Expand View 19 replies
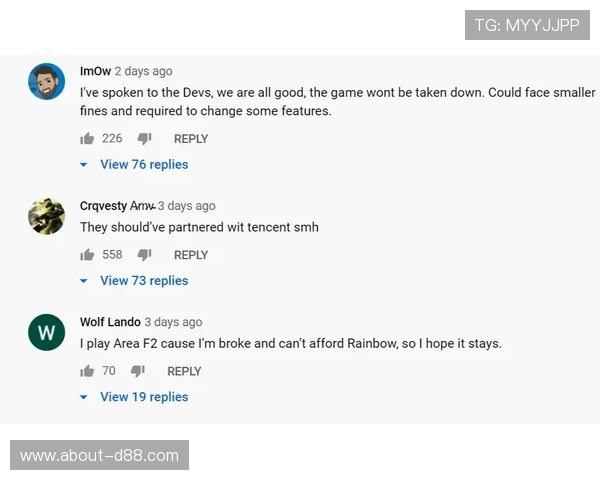 click(x=143, y=397)
